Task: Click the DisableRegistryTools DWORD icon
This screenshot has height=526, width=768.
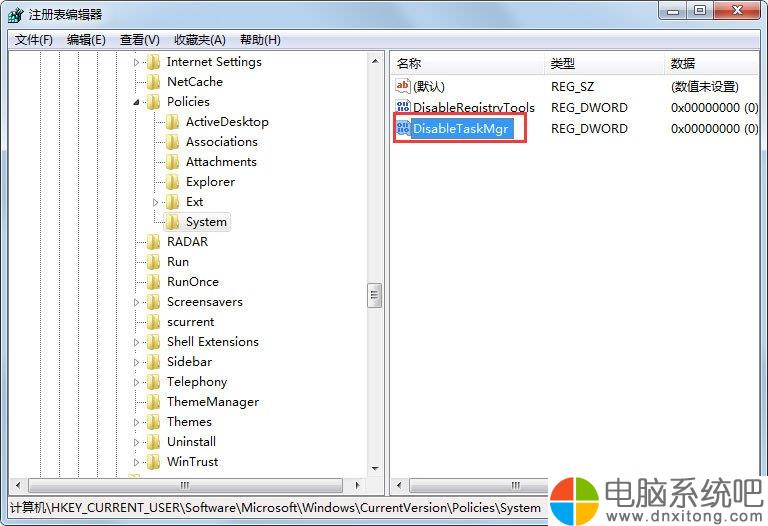Action: [403, 107]
